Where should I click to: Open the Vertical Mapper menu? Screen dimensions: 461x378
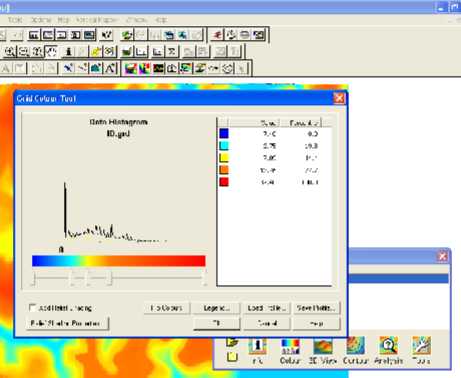97,20
